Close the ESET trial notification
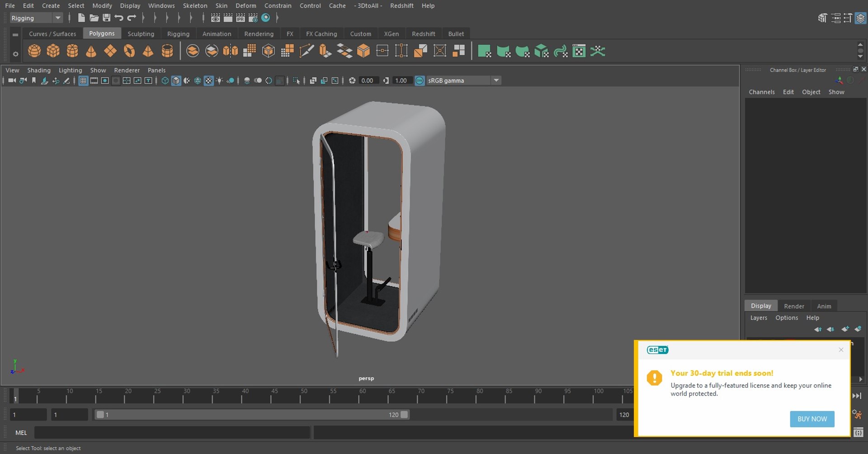This screenshot has width=868, height=454. [x=841, y=350]
